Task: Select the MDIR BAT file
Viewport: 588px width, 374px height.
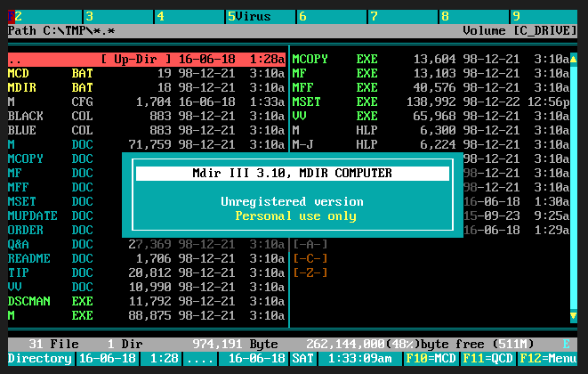Action: (x=147, y=87)
